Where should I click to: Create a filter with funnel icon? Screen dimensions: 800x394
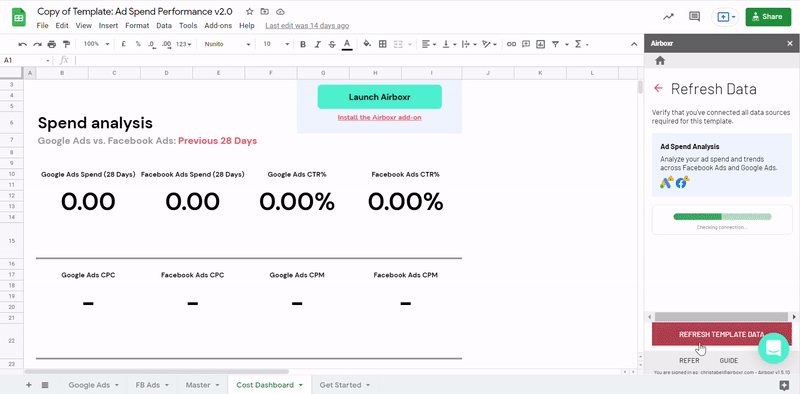555,44
